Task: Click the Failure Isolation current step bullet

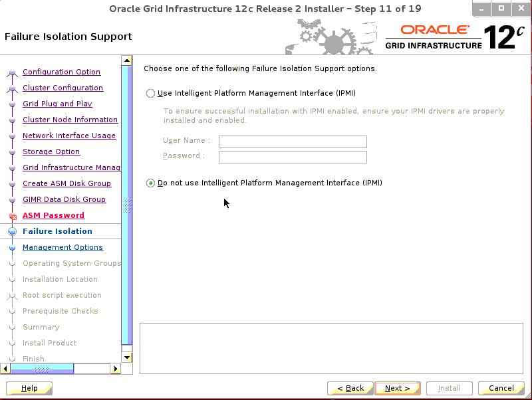Action: pos(12,231)
